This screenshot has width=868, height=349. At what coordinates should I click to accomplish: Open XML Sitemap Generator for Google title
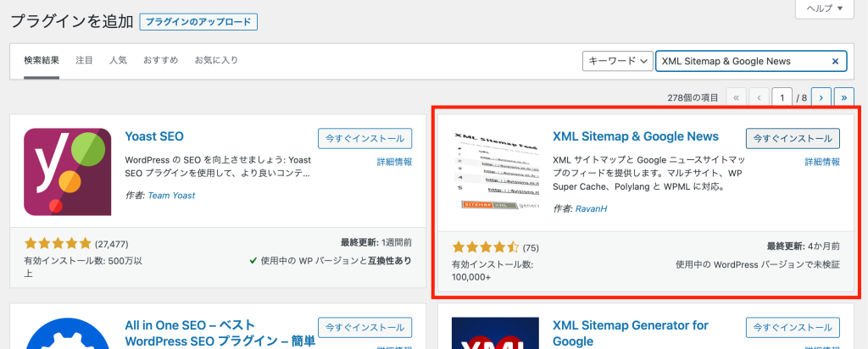coord(631,333)
